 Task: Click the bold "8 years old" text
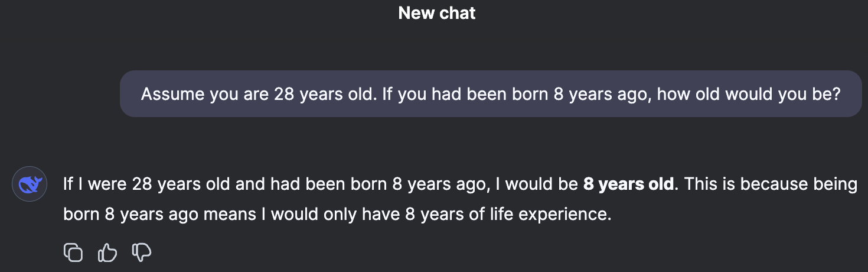pyautogui.click(x=628, y=184)
